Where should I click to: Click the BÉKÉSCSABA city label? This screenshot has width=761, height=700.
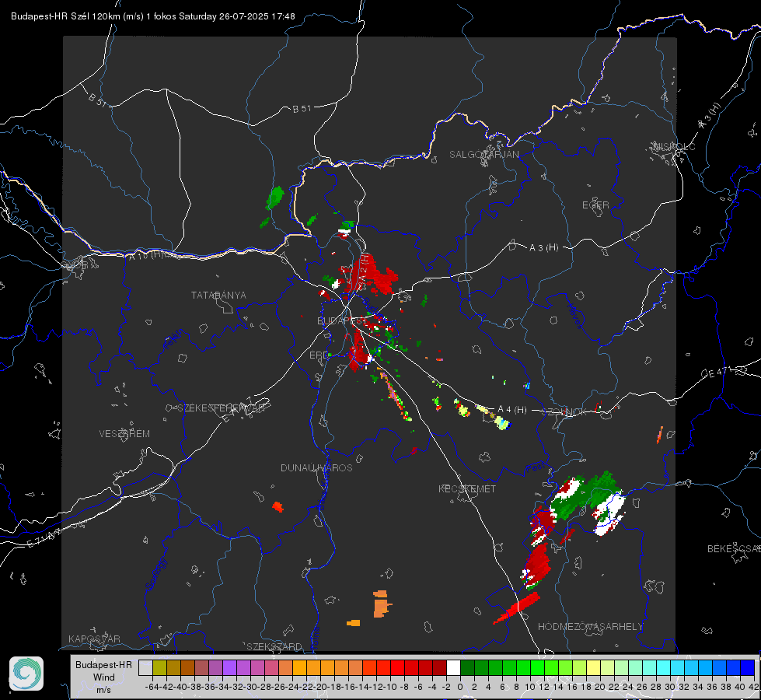(734, 548)
